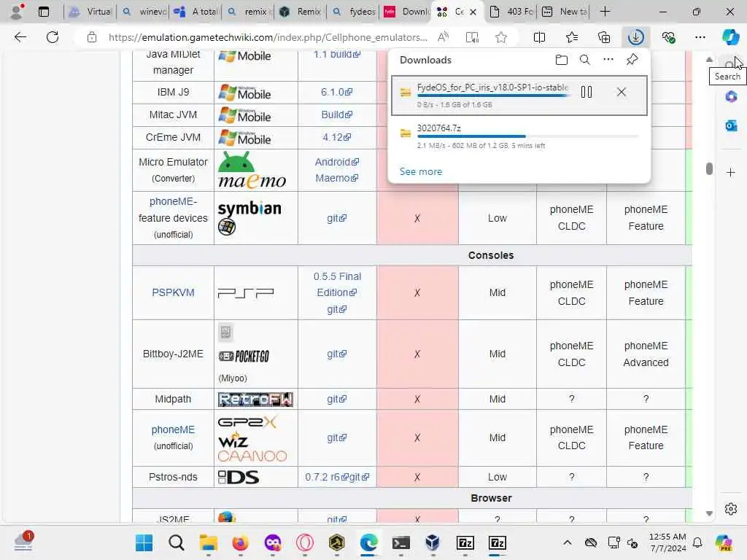Open Windows taskbar search
Screen dimensions: 747x560
click(x=177, y=542)
